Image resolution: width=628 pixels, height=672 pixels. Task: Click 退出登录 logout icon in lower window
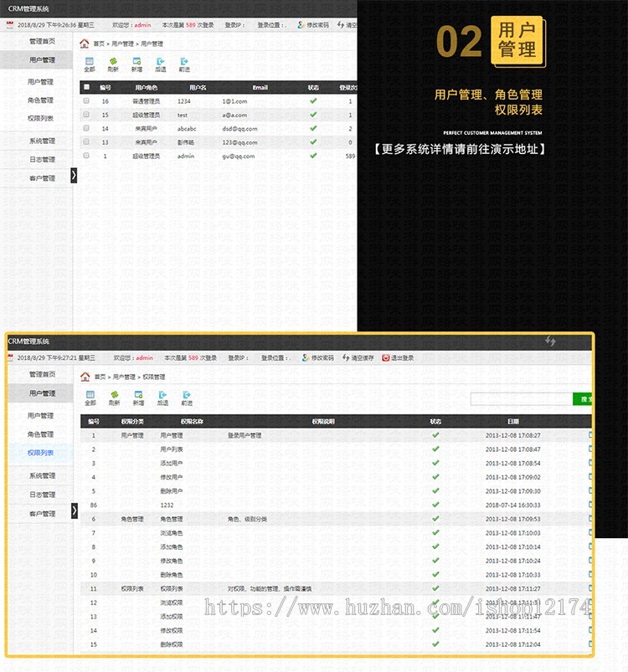[x=385, y=357]
